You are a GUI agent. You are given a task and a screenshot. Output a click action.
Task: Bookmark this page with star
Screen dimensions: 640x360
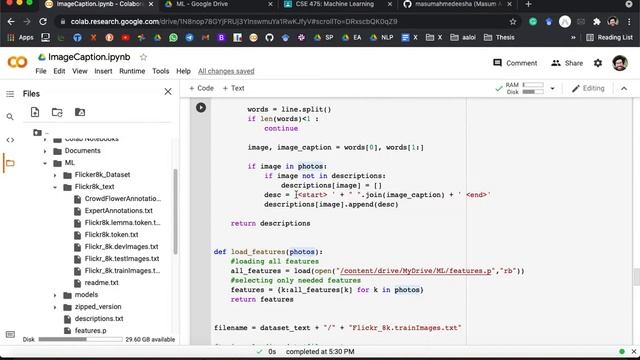pos(513,21)
